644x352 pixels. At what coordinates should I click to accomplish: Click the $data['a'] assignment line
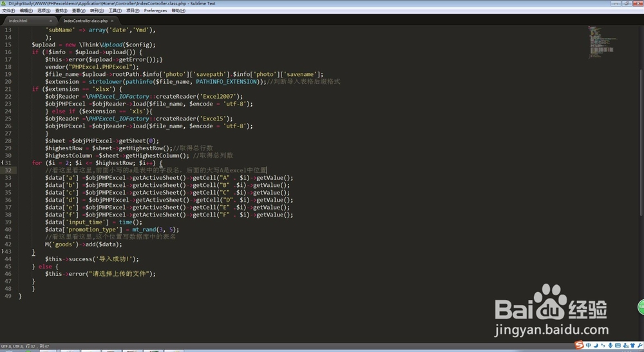(x=169, y=178)
